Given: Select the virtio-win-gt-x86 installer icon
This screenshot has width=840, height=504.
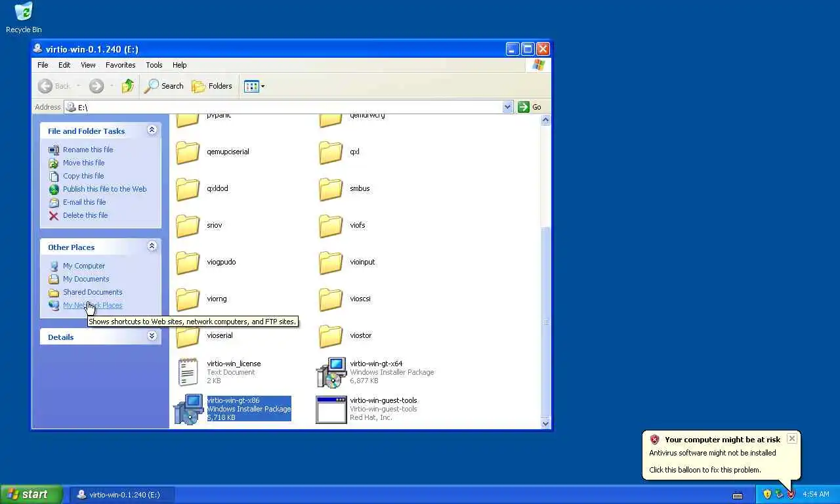Looking at the screenshot, I should click(x=188, y=409).
